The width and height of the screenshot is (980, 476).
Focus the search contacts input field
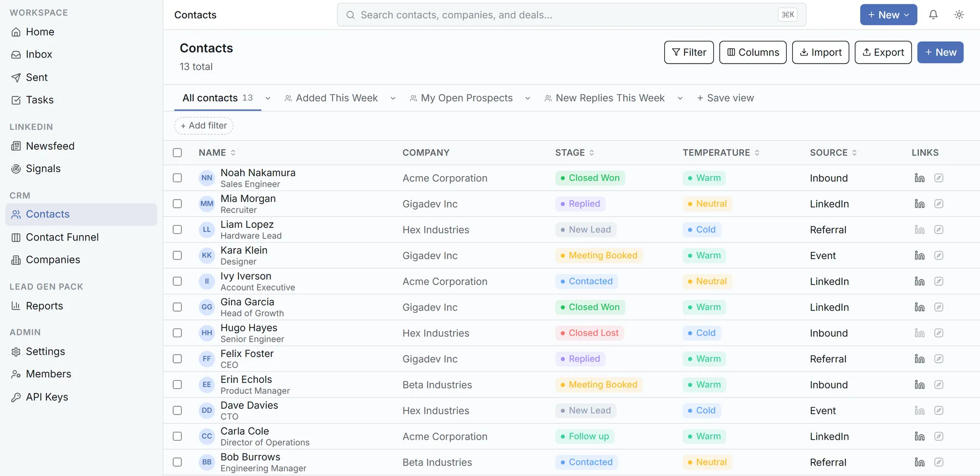(572, 15)
